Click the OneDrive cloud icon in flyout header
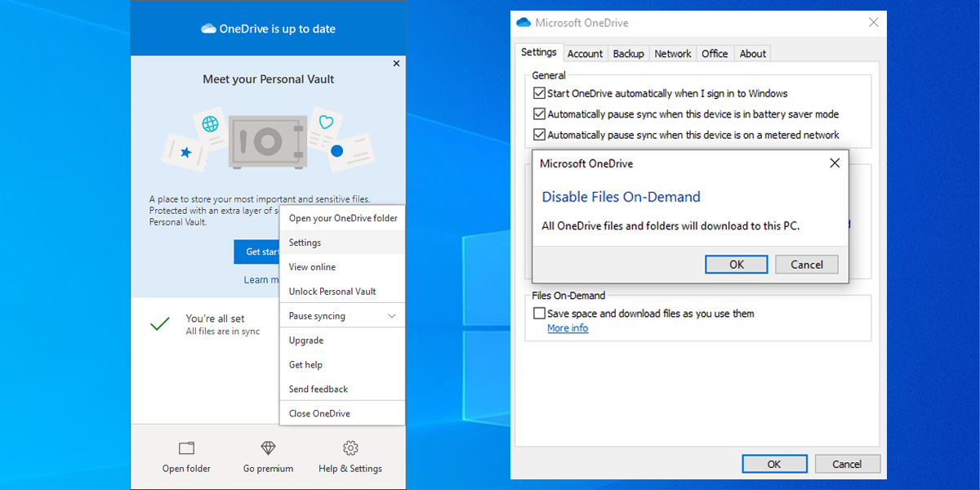The image size is (980, 490). click(208, 29)
